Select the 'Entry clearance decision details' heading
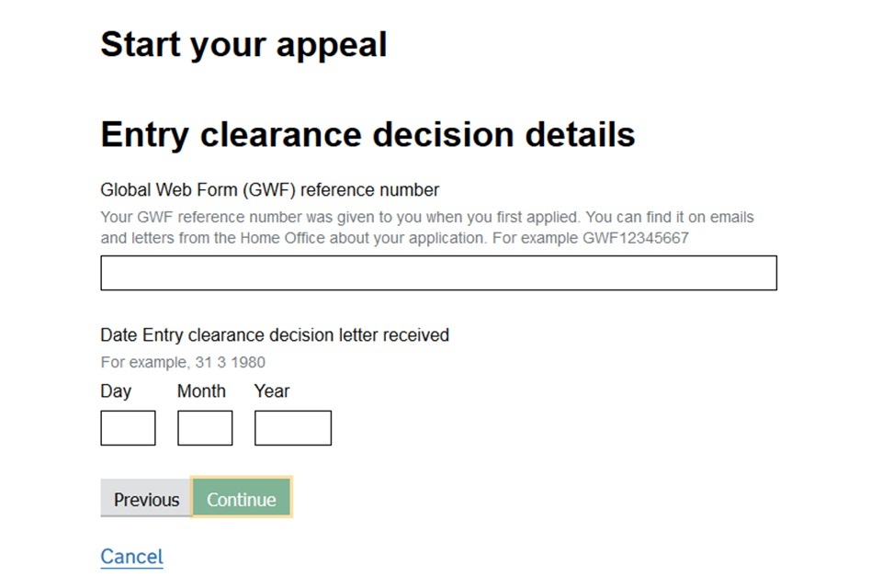882x588 pixels. pyautogui.click(x=367, y=134)
